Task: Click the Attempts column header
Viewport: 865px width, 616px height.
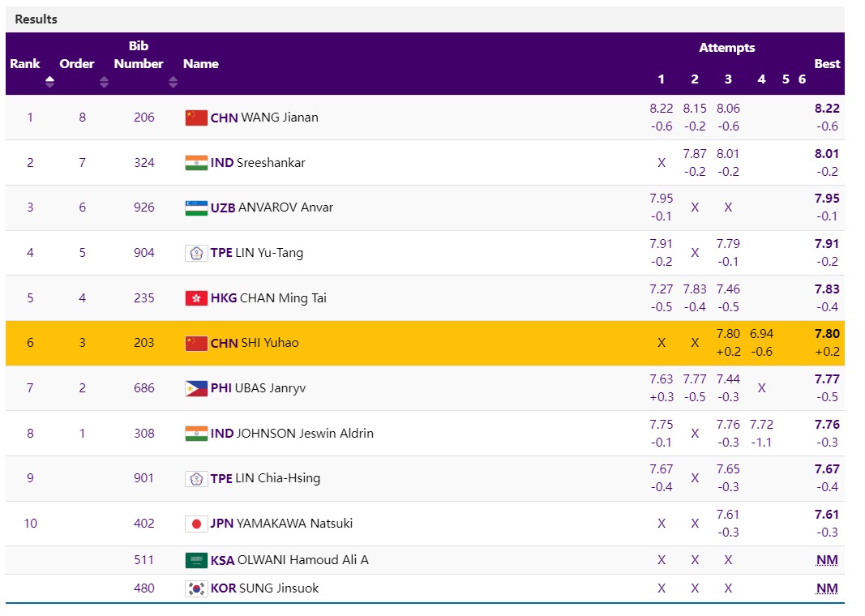Action: [x=726, y=48]
